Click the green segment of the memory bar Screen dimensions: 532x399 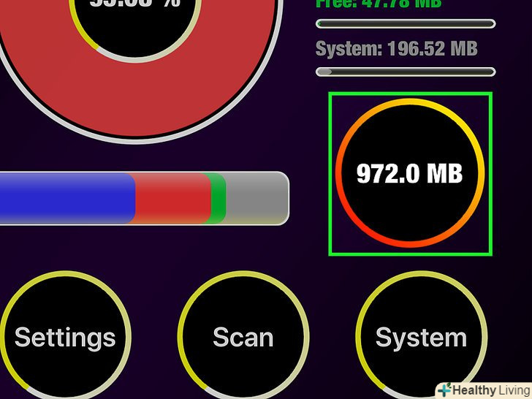(x=218, y=198)
